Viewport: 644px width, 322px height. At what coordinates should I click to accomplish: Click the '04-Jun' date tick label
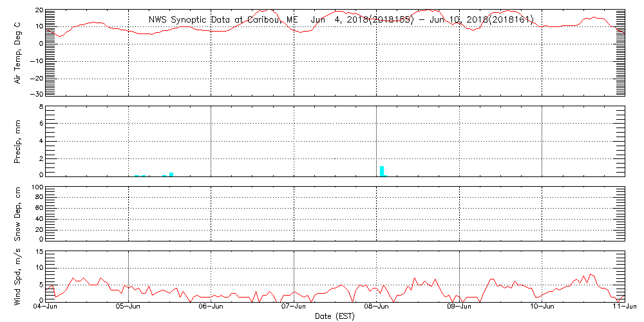pos(46,308)
